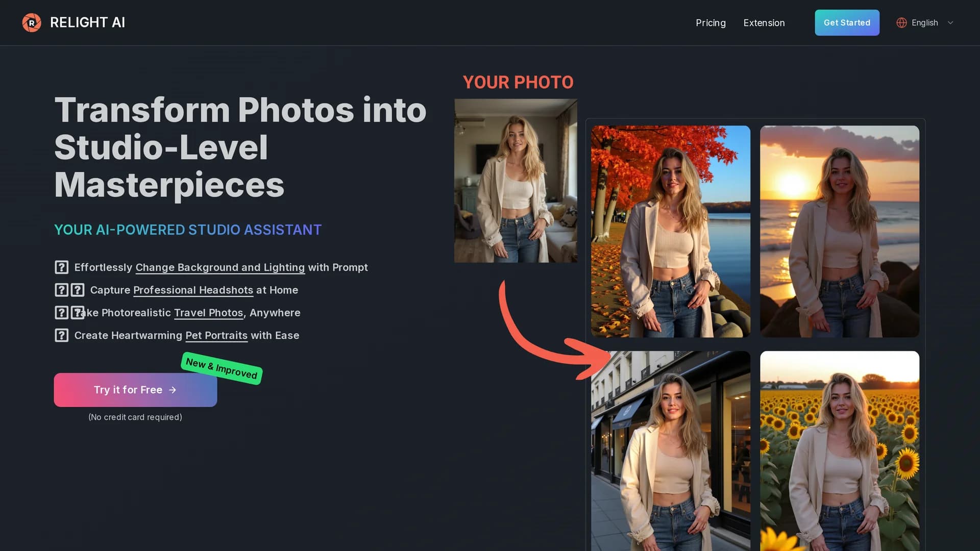Expand the English language dropdown
980x551 pixels.
tap(925, 22)
